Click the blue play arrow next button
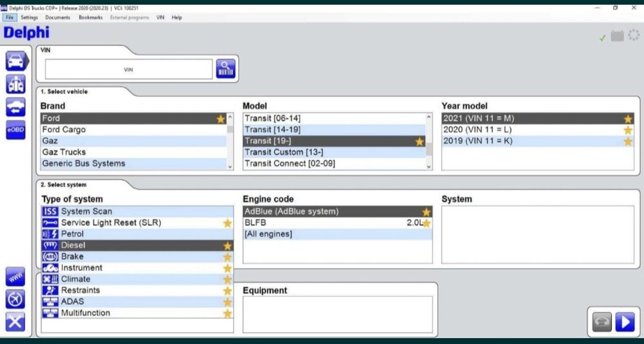The width and height of the screenshot is (644, 344). pos(625,322)
